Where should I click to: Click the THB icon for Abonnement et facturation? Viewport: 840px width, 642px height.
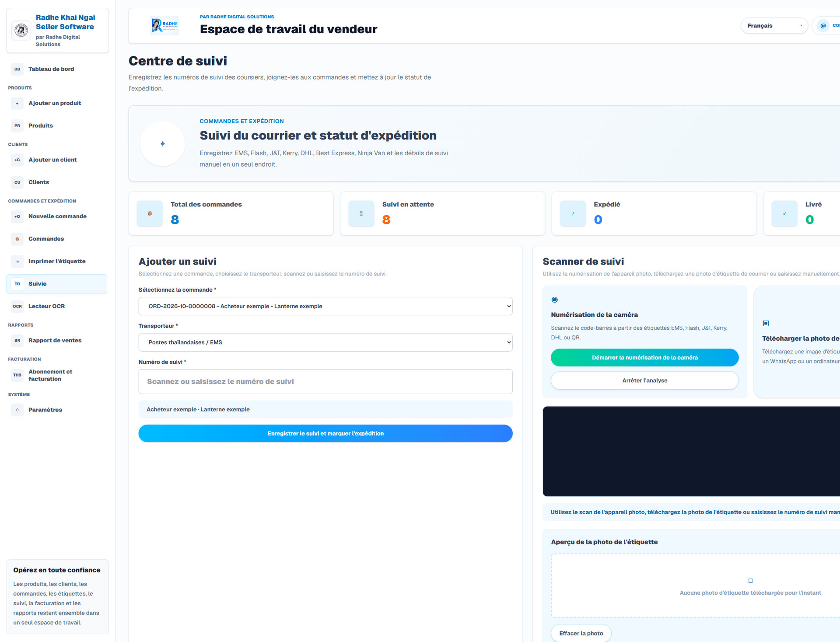[x=17, y=375]
